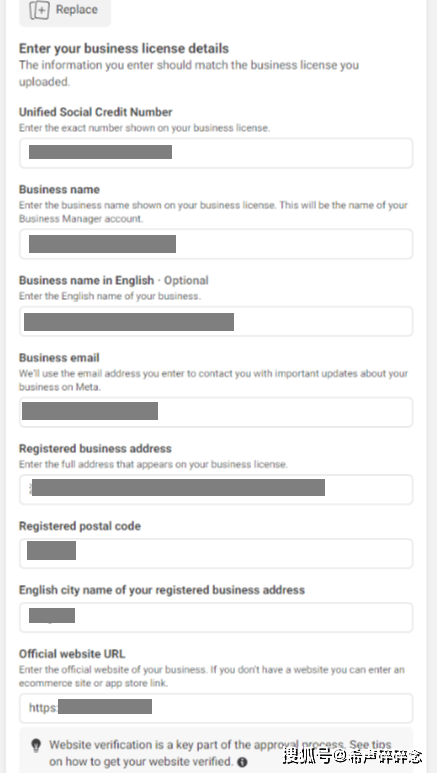Click the Registered postal code label
The height and width of the screenshot is (773, 437).
(x=80, y=526)
